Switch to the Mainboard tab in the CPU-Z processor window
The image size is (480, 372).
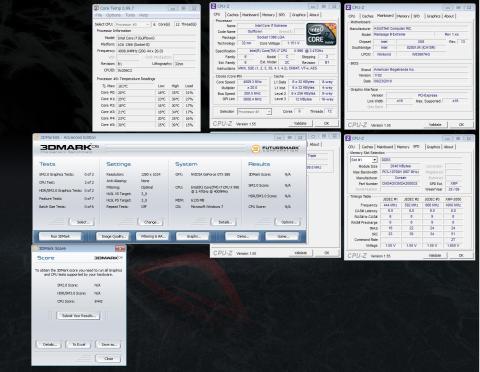click(x=250, y=15)
